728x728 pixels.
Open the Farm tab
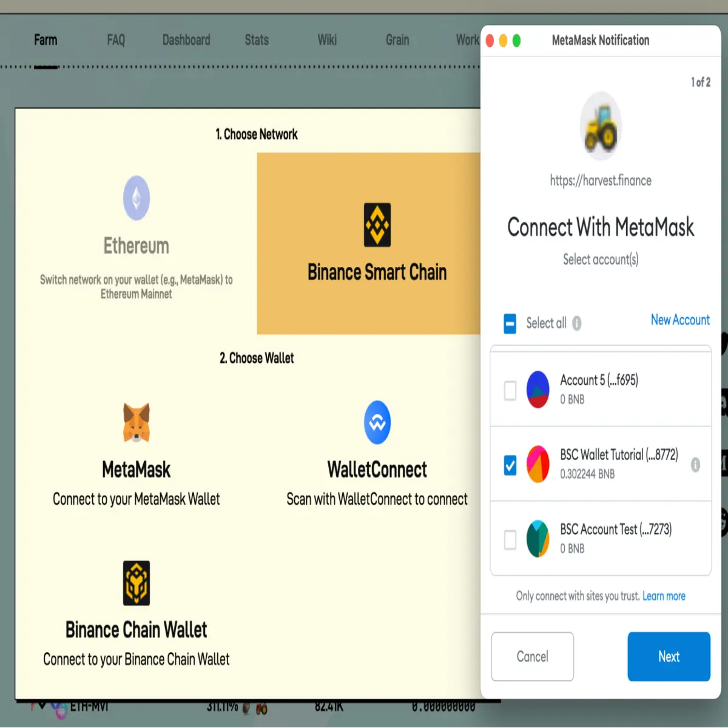(x=45, y=40)
